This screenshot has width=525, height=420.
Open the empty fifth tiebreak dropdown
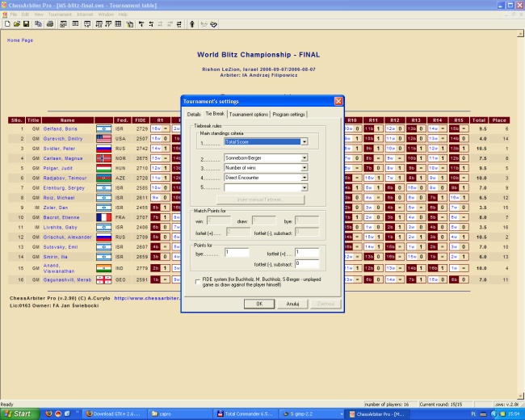304,188
